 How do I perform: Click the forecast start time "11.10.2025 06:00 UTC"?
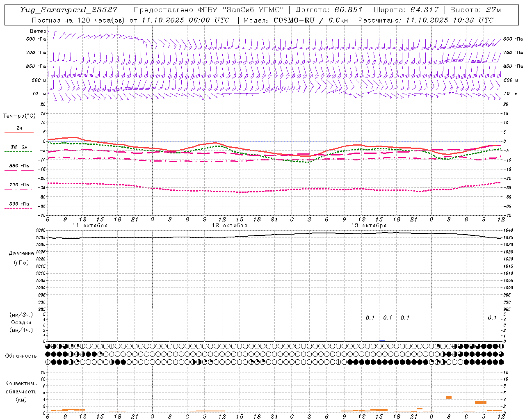[185, 20]
